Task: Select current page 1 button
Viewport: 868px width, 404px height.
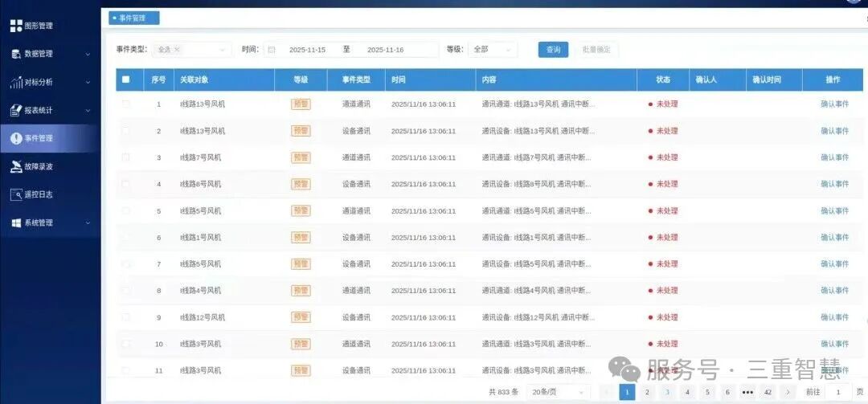Action: pyautogui.click(x=627, y=392)
